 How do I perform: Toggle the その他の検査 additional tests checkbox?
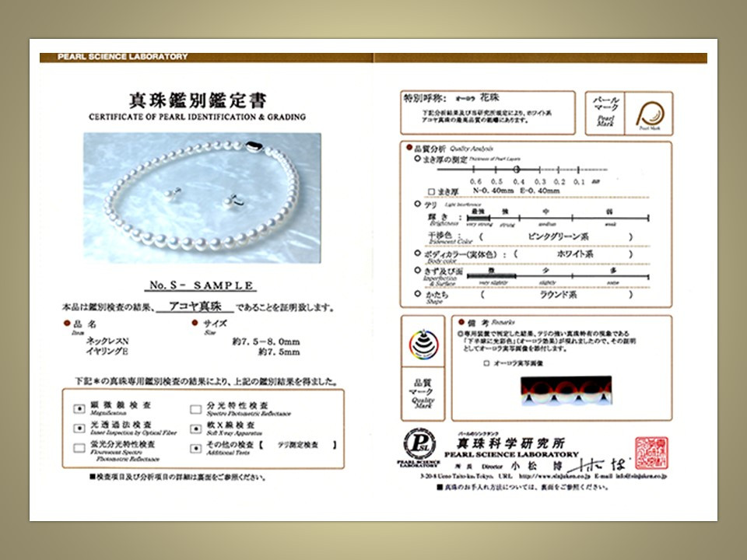[195, 449]
